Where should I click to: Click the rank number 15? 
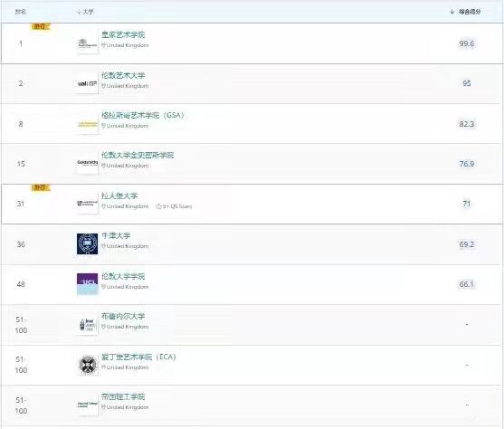pos(21,164)
